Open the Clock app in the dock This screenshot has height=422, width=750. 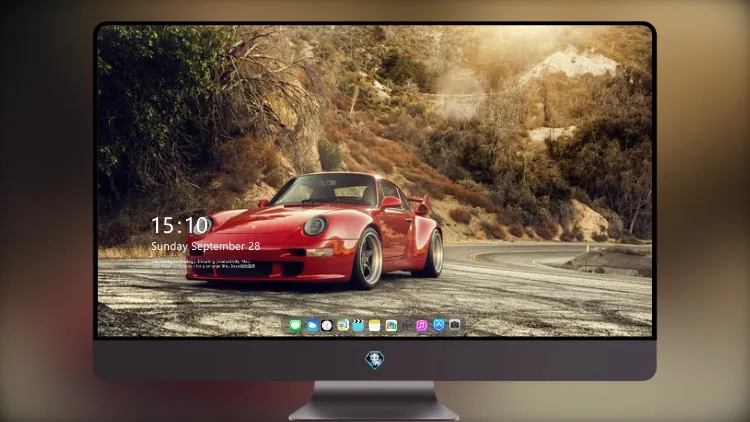pyautogui.click(x=327, y=326)
